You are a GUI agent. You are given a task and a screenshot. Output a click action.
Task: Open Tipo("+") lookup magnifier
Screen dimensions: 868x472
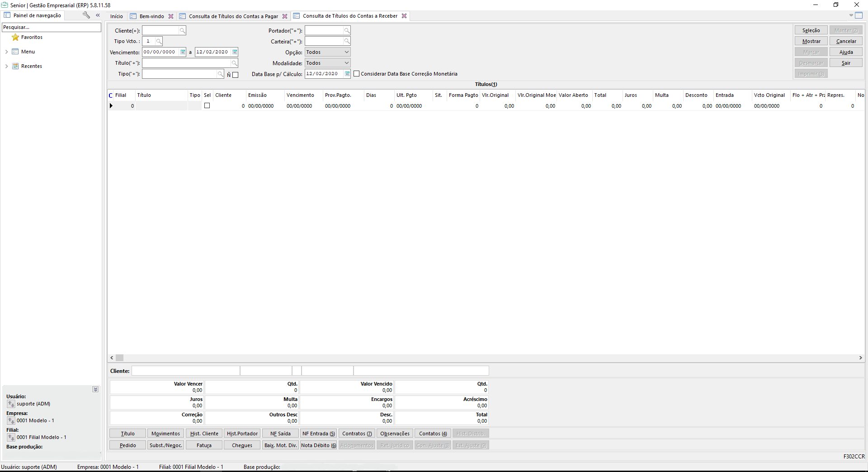pos(220,74)
